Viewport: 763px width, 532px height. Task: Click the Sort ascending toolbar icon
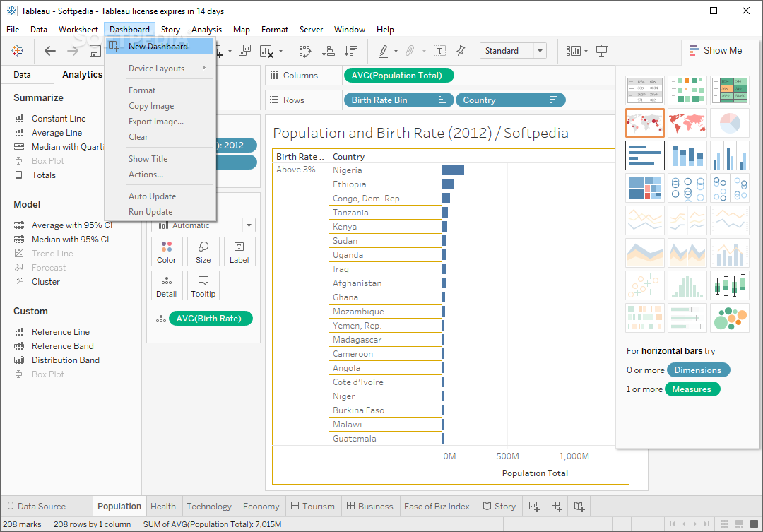[x=329, y=51]
